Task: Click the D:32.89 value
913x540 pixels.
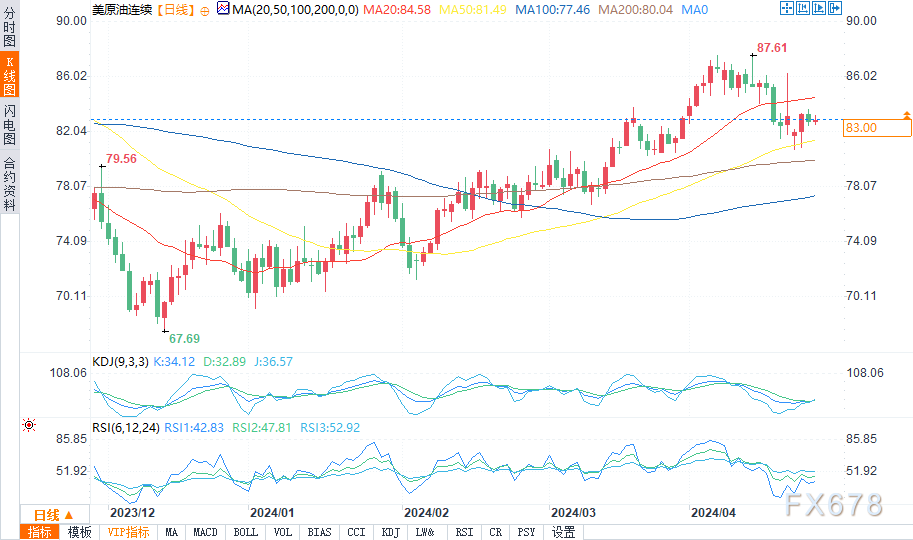Action: pyautogui.click(x=225, y=362)
